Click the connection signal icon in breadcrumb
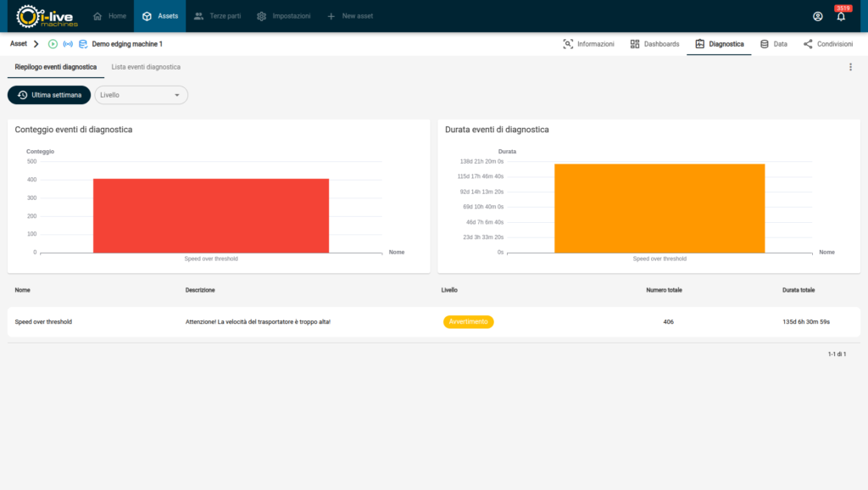This screenshot has height=490, width=868. 68,44
